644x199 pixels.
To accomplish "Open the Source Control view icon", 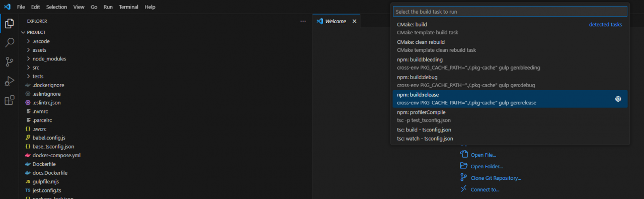I will click(9, 62).
